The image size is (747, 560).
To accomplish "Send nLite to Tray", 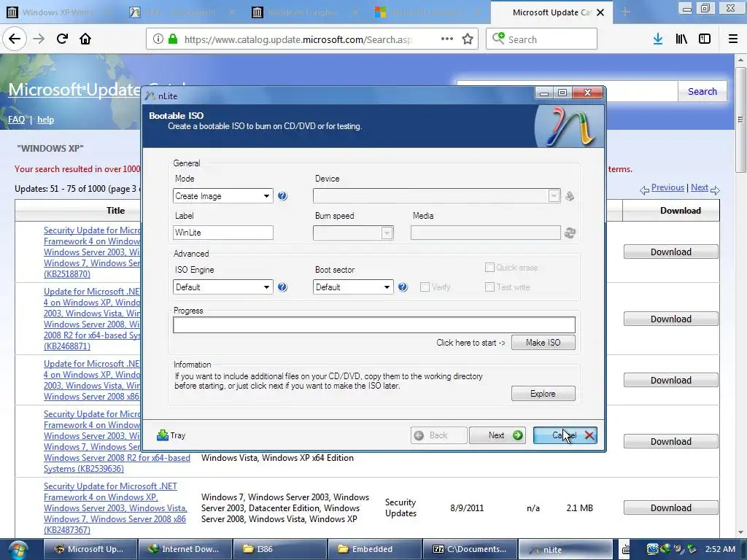I will pos(171,435).
